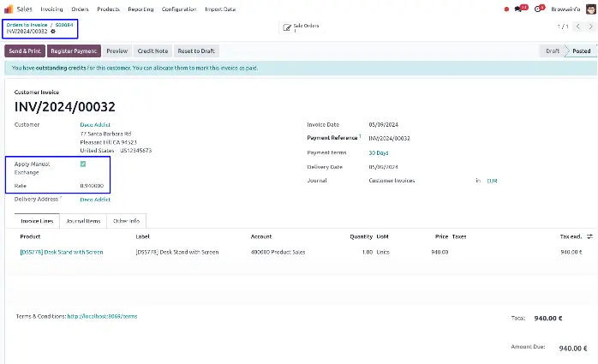Click the Reset to Draft button
The image size is (598, 364).
(196, 51)
